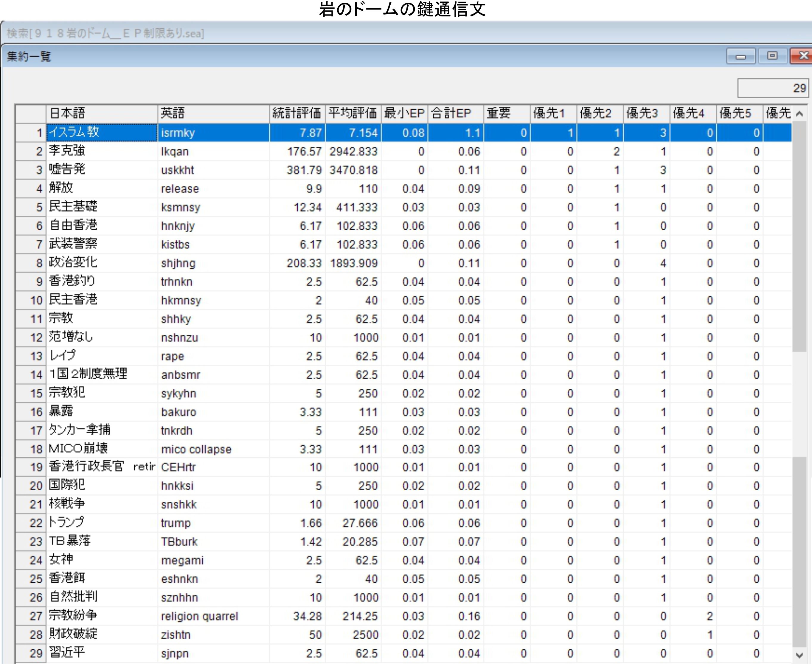Click the 平均評価 column header
This screenshot has height=664, width=812.
click(353, 113)
